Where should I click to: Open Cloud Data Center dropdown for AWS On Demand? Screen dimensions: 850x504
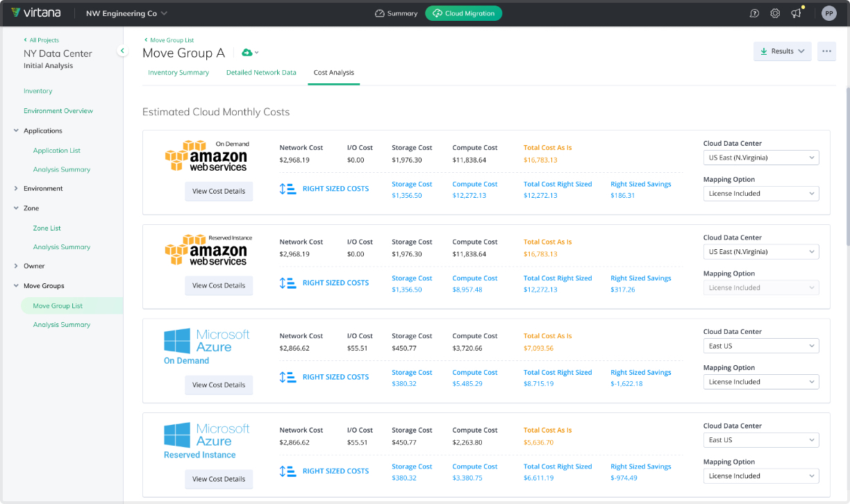[761, 158]
